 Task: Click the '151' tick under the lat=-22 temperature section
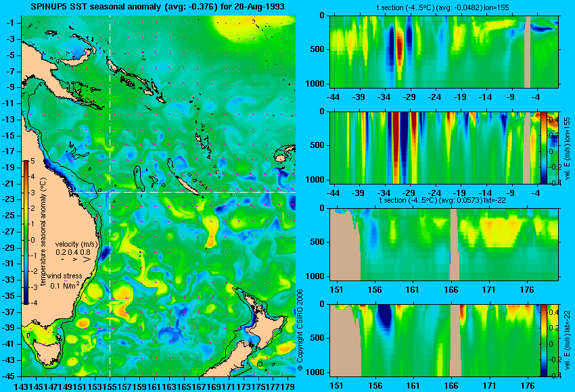pos(336,290)
